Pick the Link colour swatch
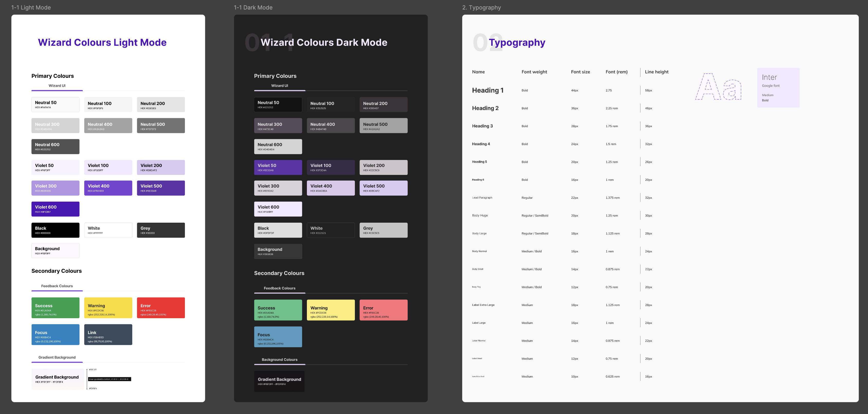 [108, 335]
